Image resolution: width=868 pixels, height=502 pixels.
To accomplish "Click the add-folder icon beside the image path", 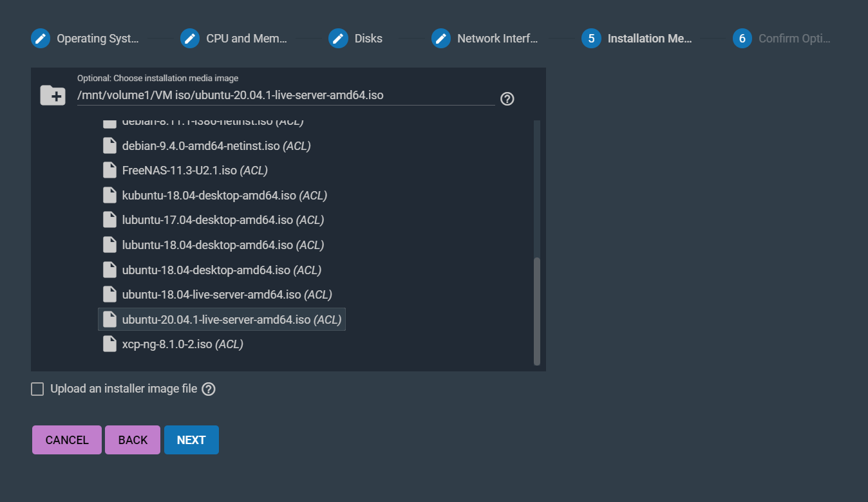I will (52, 95).
